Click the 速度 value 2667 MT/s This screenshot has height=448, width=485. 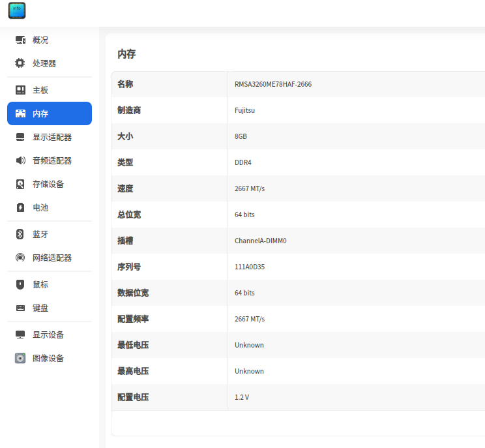coord(250,188)
